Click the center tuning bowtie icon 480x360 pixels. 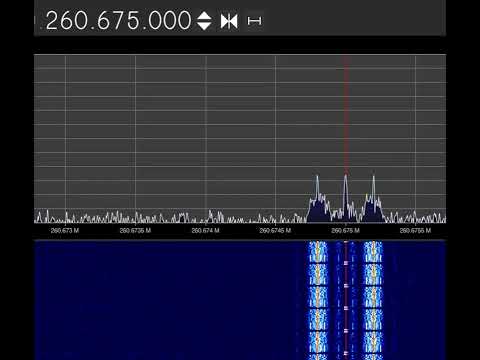(x=229, y=21)
